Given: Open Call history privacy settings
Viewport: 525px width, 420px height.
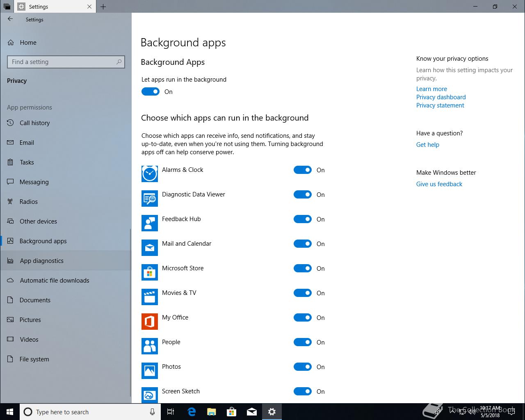Looking at the screenshot, I should [x=66, y=123].
